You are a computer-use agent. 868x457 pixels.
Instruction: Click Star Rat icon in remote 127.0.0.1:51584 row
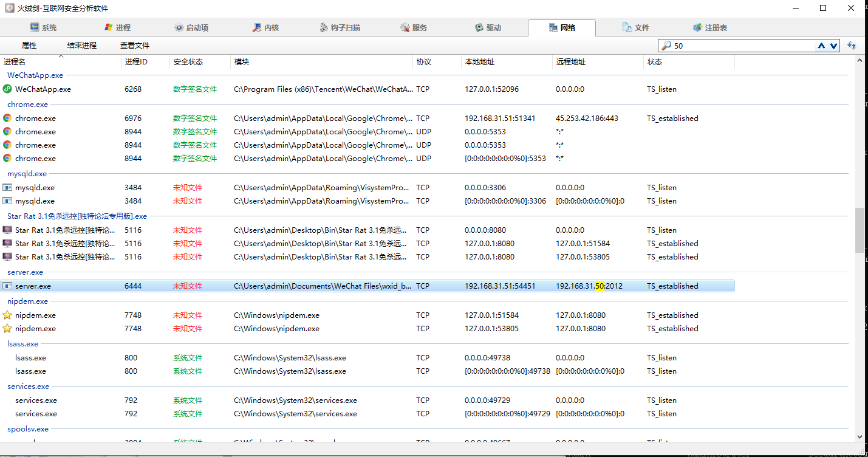pos(7,243)
